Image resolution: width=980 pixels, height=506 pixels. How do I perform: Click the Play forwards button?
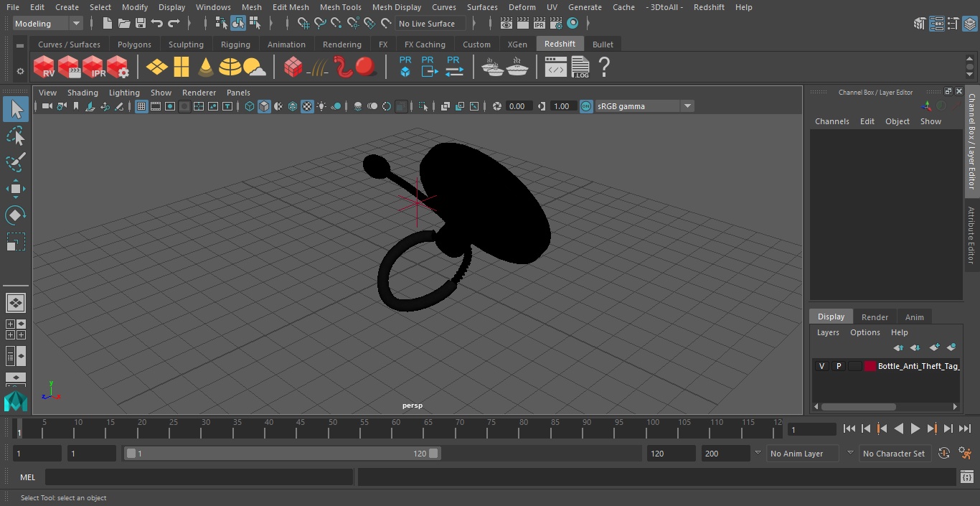click(x=915, y=428)
